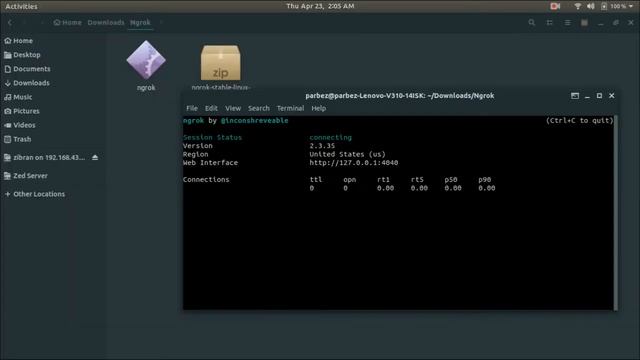
Task: Click Ngrok in the path bar
Action: click(x=140, y=22)
